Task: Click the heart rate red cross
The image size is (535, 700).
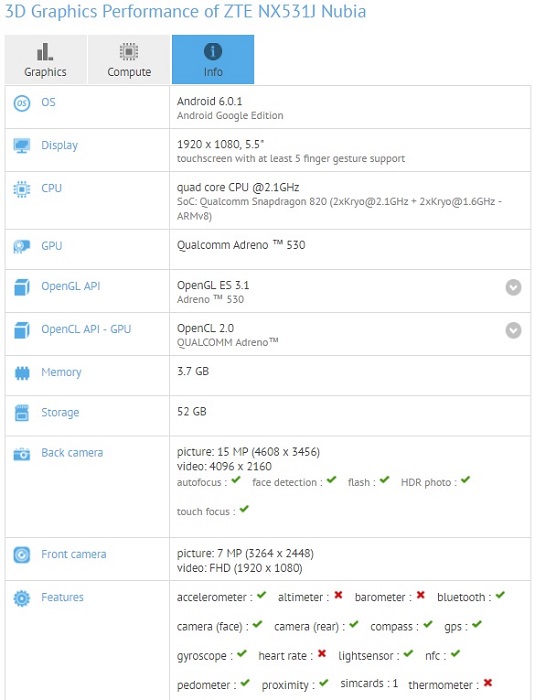Action: tap(322, 654)
